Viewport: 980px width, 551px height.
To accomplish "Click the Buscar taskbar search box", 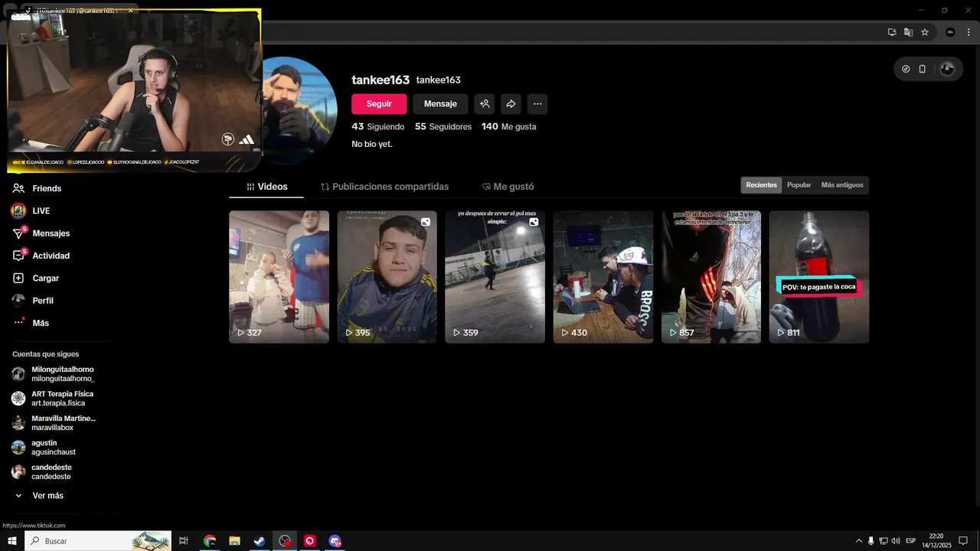I will click(x=98, y=541).
